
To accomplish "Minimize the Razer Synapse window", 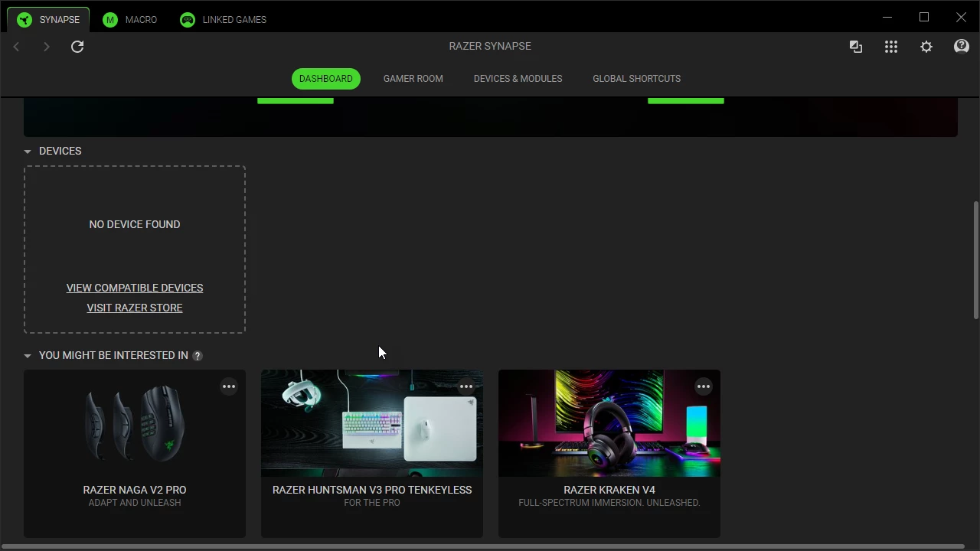I will click(x=887, y=17).
